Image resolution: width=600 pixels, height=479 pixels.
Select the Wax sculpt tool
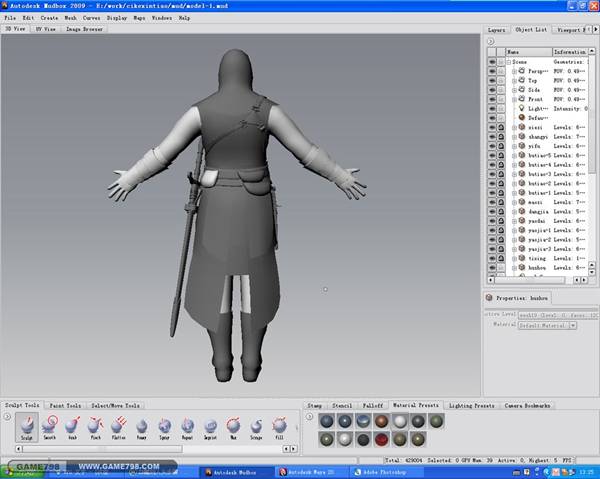235,426
